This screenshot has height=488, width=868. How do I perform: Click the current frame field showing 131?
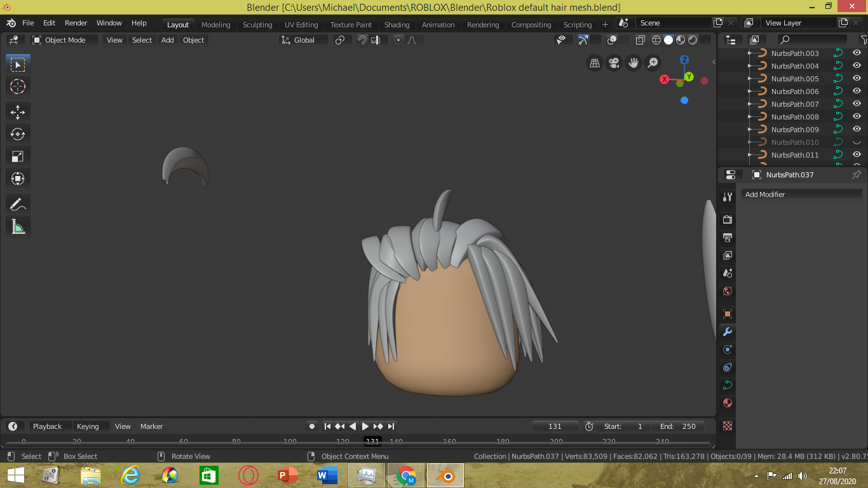point(555,426)
